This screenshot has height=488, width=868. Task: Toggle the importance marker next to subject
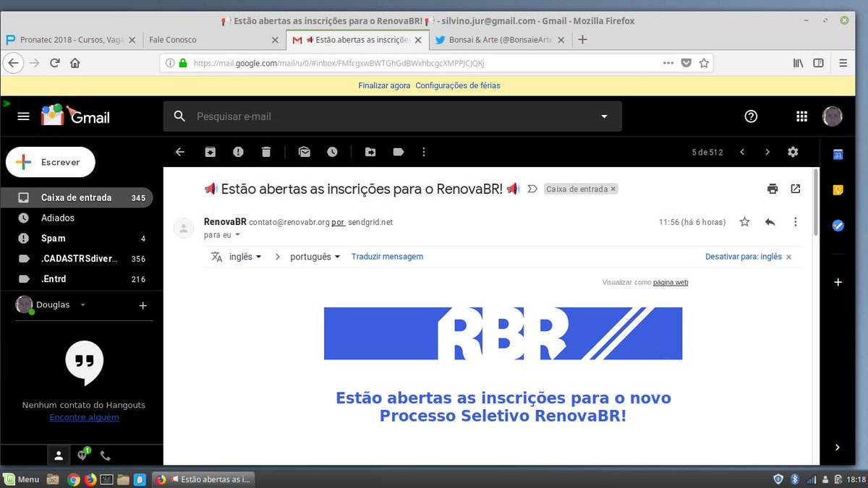(x=532, y=189)
